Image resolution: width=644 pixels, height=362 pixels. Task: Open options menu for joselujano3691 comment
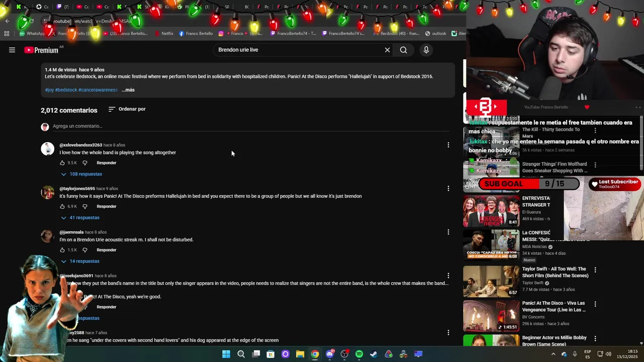pyautogui.click(x=448, y=276)
